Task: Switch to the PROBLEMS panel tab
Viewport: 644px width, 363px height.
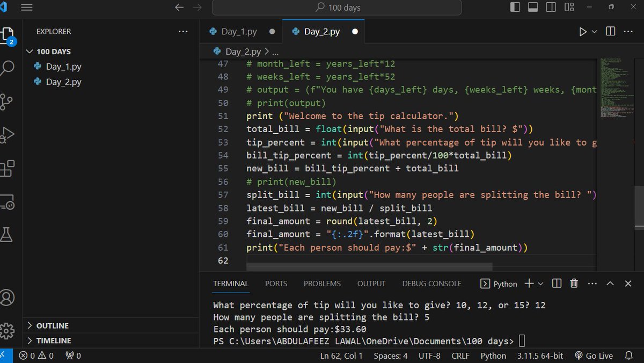Action: pos(322,284)
